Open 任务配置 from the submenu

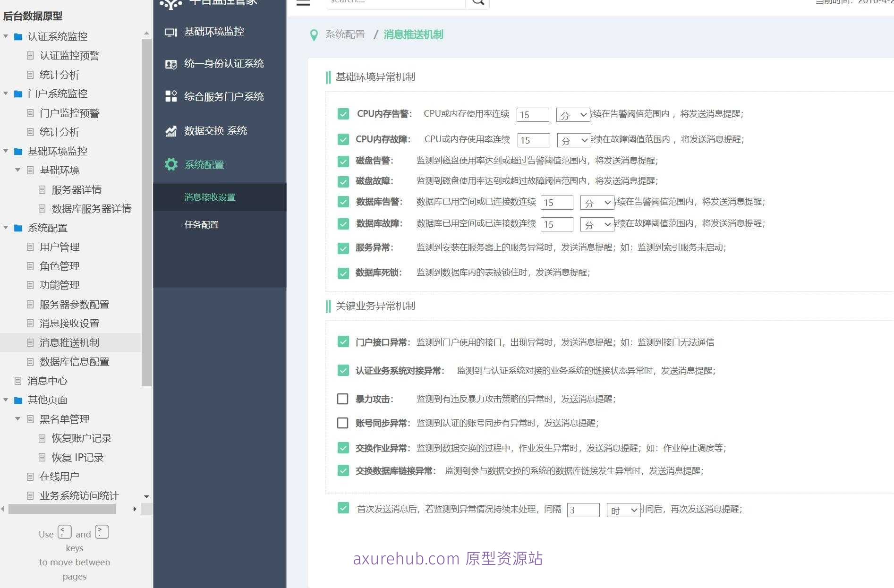[x=202, y=225]
